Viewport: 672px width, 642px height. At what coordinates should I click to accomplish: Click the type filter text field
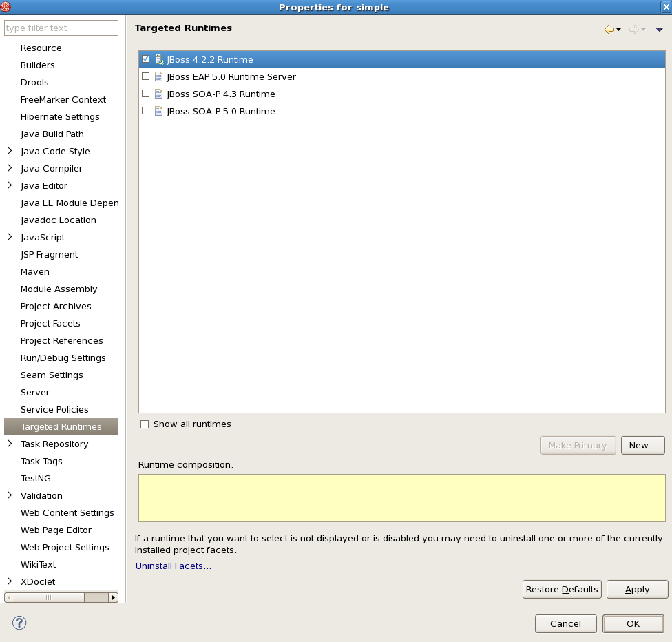[x=61, y=28]
